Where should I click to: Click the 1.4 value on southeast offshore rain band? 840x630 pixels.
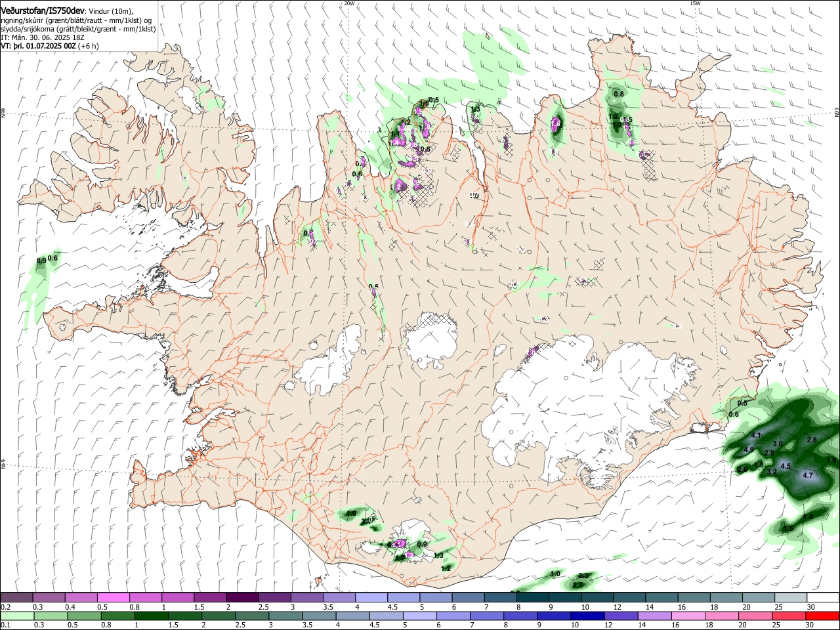pos(808,517)
